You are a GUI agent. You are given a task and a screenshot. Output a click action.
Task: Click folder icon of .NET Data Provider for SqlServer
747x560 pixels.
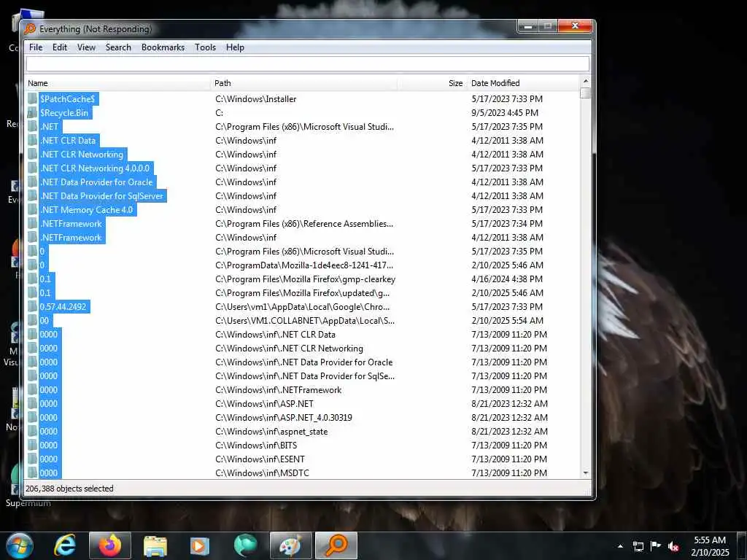32,195
